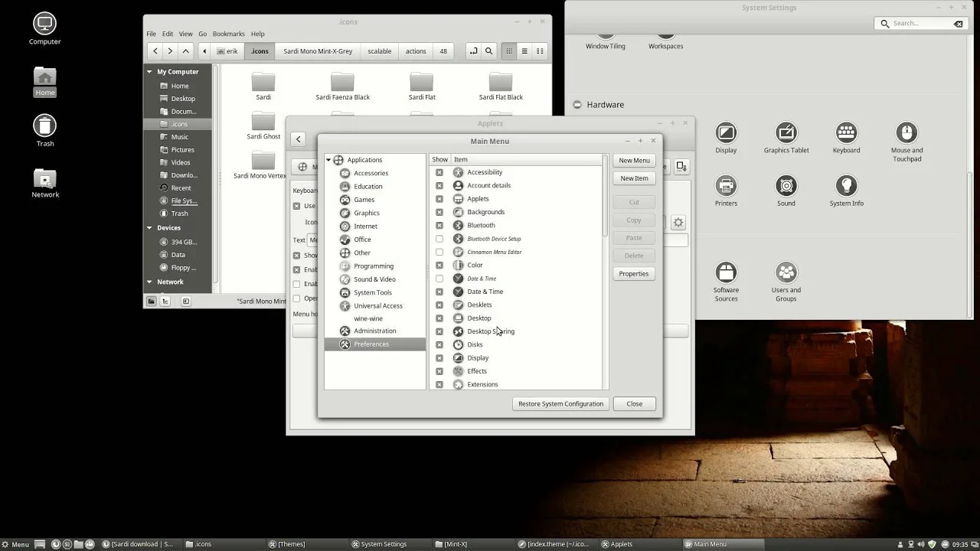The width and height of the screenshot is (980, 551).
Task: Open Software Sources icon
Action: point(726,273)
